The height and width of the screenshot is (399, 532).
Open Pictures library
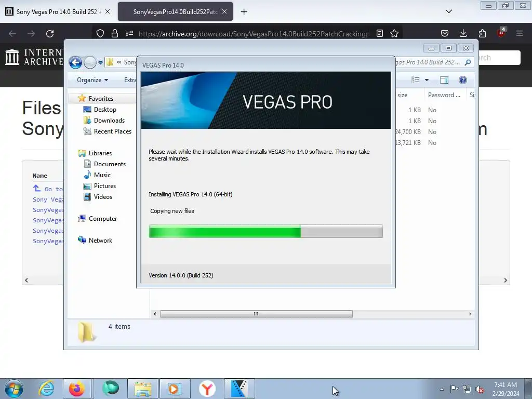point(105,186)
